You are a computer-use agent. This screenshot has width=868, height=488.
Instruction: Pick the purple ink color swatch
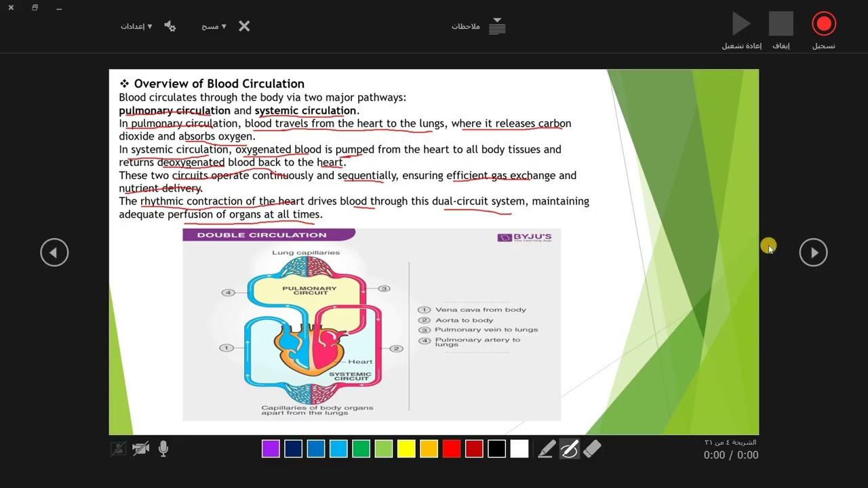click(x=271, y=449)
